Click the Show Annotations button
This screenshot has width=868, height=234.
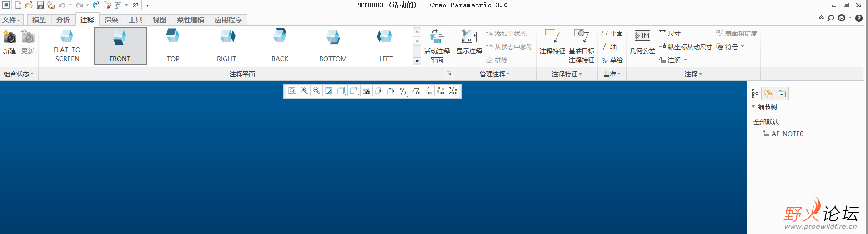pyautogui.click(x=469, y=42)
